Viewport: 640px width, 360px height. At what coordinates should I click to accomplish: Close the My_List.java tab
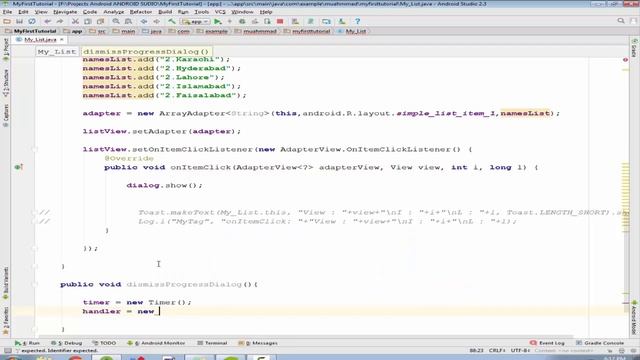pyautogui.click(x=62, y=40)
